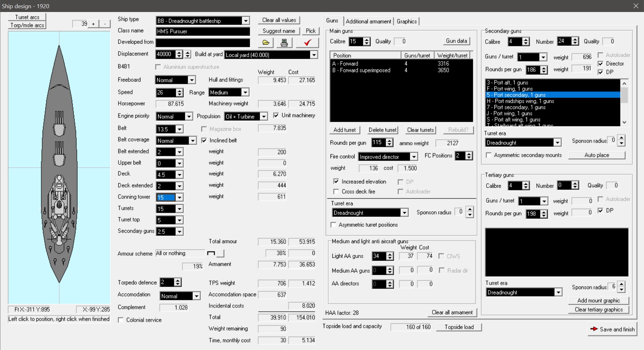Image resolution: width=644 pixels, height=350 pixels.
Task: Click the Clear all values button
Action: click(x=279, y=20)
